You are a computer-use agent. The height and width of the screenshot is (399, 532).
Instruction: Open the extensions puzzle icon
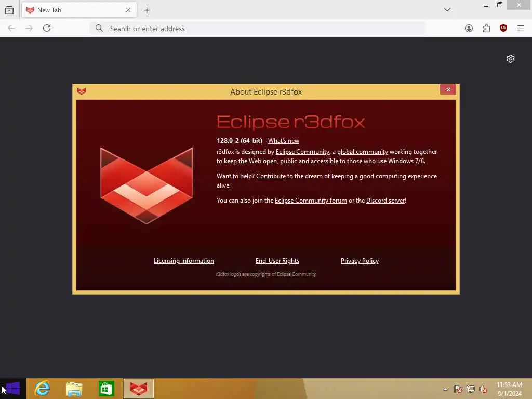486,28
